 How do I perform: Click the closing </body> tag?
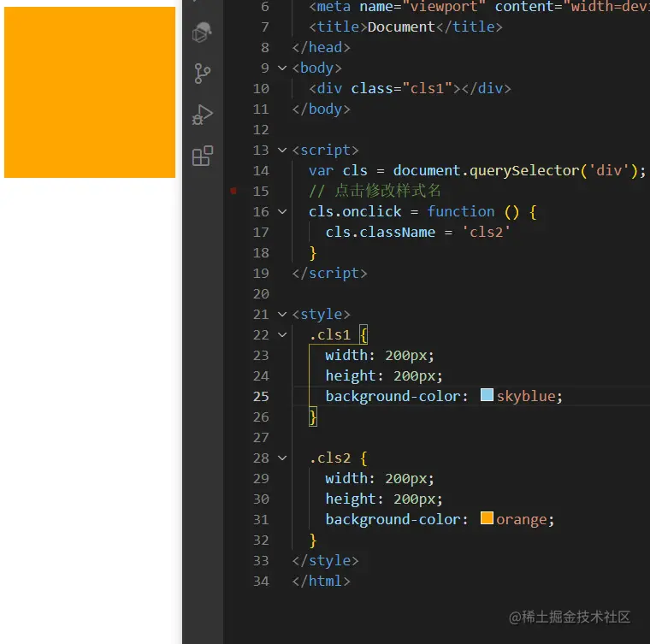point(321,109)
